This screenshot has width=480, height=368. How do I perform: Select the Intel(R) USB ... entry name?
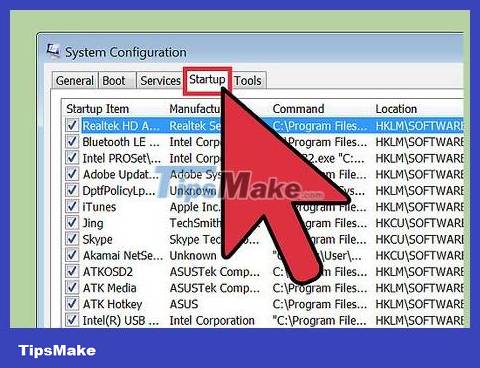pos(121,321)
